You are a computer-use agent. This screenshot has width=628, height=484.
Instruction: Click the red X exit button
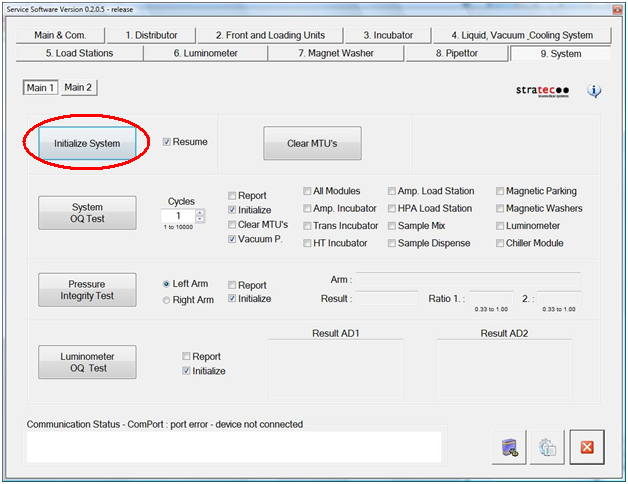point(587,448)
